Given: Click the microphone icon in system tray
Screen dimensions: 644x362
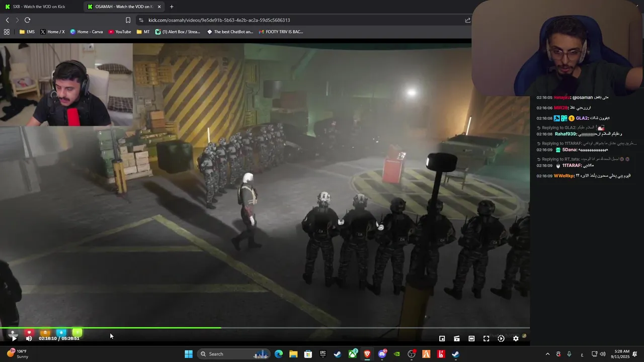Looking at the screenshot, I should point(569,354).
